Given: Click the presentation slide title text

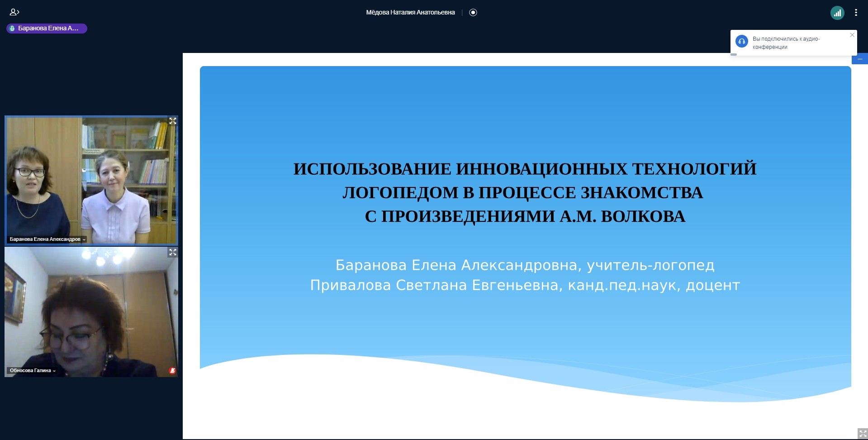Looking at the screenshot, I should click(525, 192).
